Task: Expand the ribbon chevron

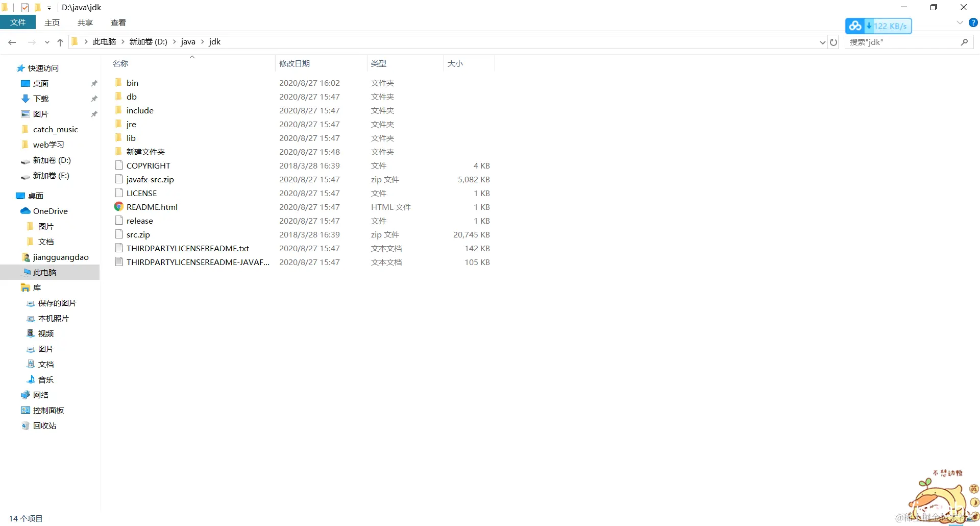Action: click(960, 22)
